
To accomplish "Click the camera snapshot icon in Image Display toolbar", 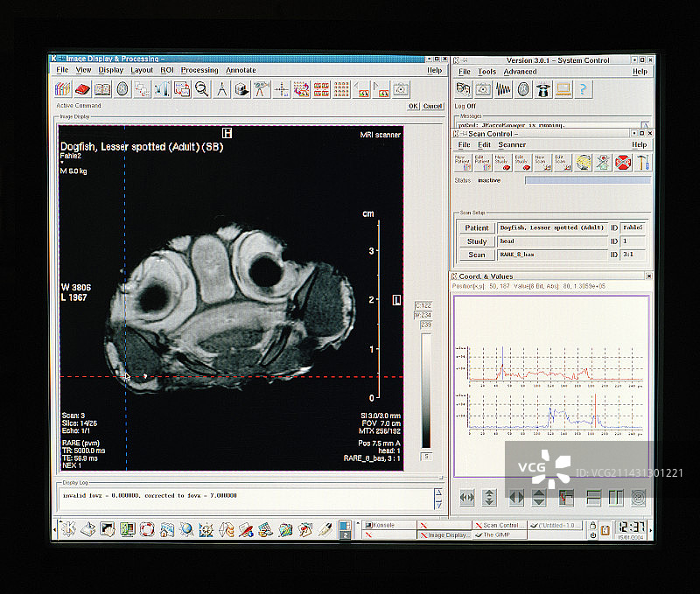I will (x=400, y=88).
